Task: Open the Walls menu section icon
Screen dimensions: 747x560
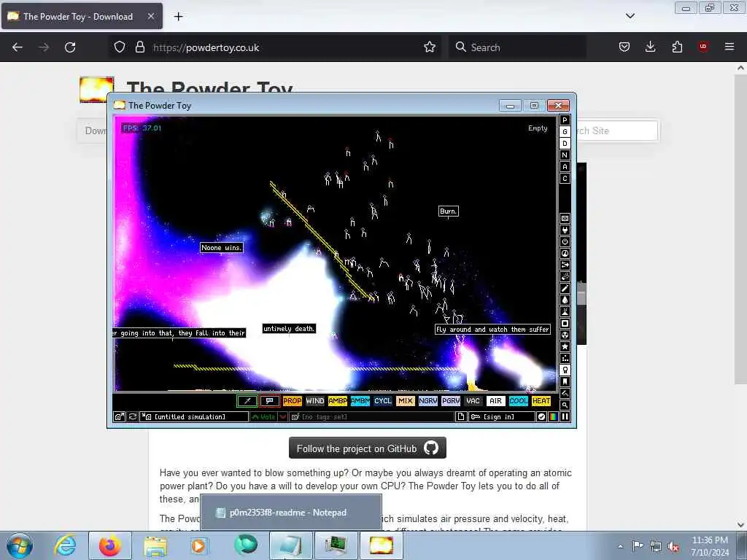Action: coord(565,218)
